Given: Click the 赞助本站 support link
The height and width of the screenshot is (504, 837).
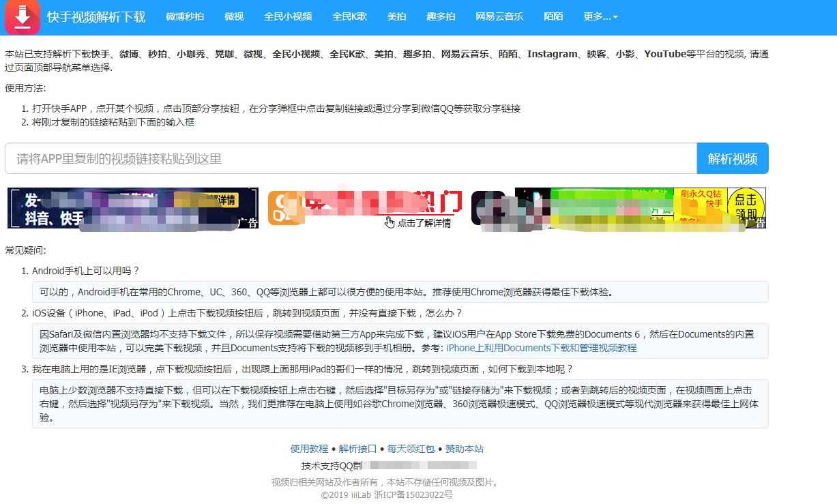Looking at the screenshot, I should [464, 449].
